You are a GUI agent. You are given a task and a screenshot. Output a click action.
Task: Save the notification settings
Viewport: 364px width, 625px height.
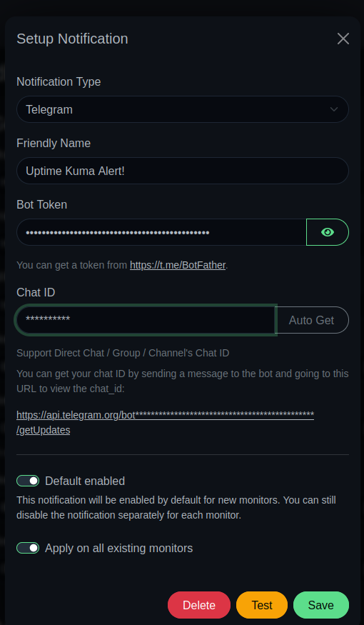[321, 605]
